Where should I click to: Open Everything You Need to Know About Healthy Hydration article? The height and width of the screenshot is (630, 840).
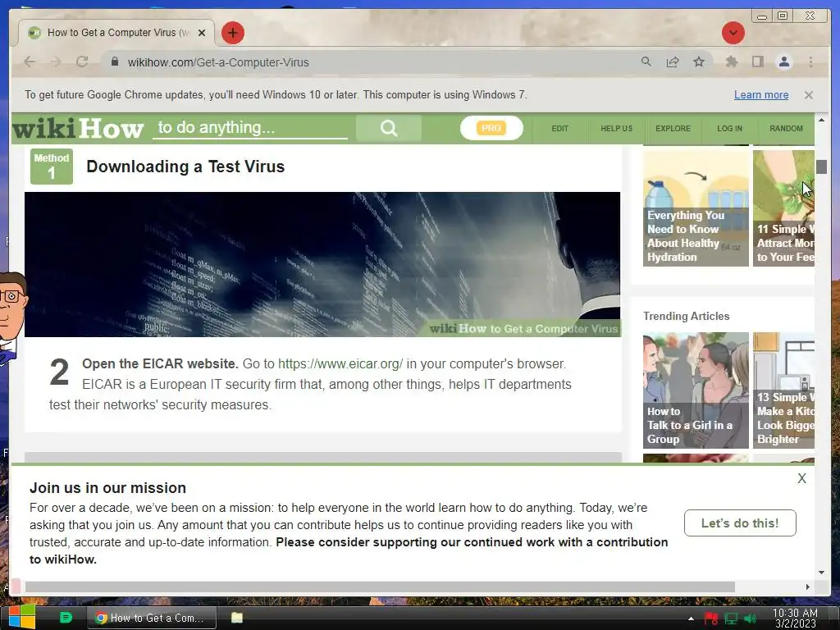tap(696, 208)
